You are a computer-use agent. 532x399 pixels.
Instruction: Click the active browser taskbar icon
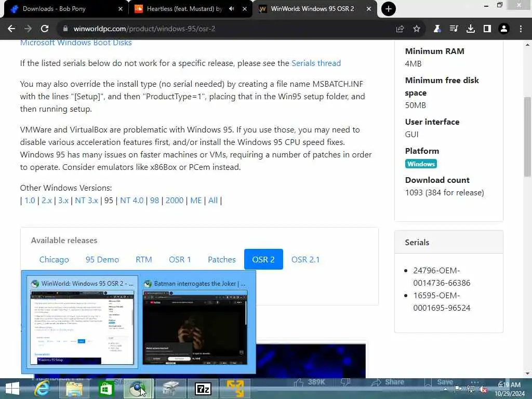[138, 389]
